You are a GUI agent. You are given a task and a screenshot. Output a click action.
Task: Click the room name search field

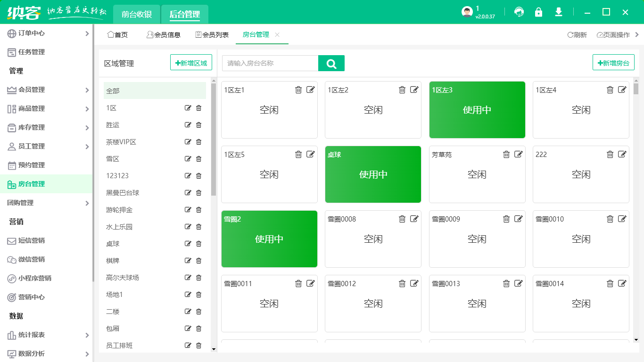(270, 63)
